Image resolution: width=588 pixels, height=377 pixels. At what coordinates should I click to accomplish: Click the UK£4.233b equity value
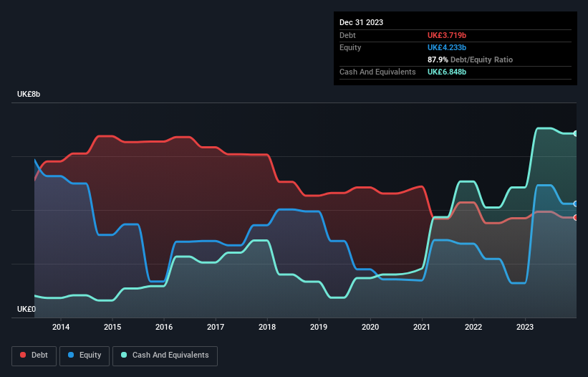click(x=447, y=47)
